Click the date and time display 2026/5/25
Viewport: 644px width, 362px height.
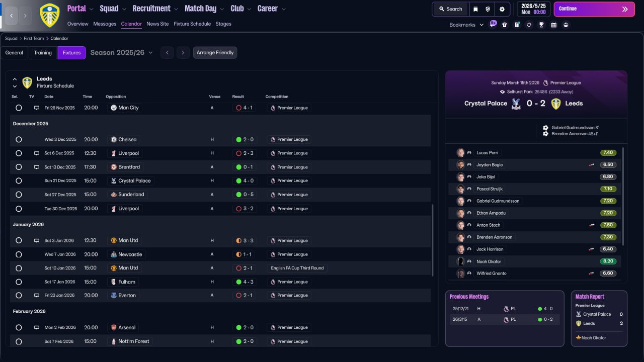[x=533, y=9]
